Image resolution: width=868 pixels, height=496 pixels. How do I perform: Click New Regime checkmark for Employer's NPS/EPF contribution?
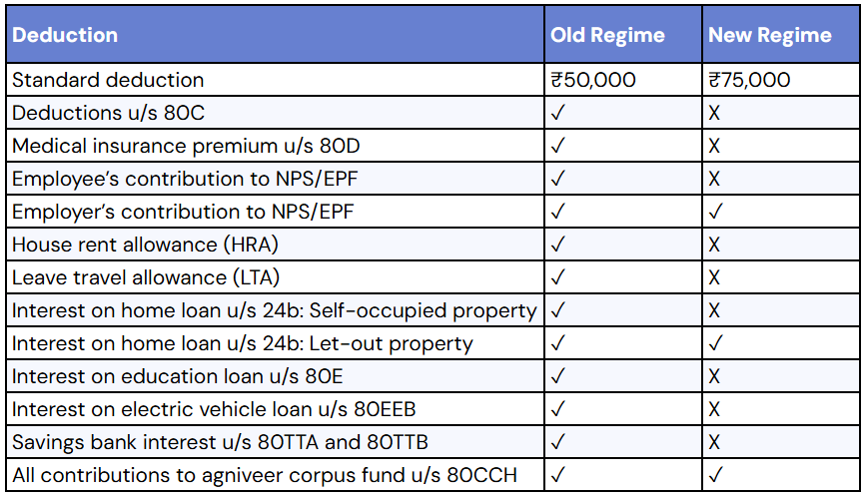pyautogui.click(x=715, y=212)
